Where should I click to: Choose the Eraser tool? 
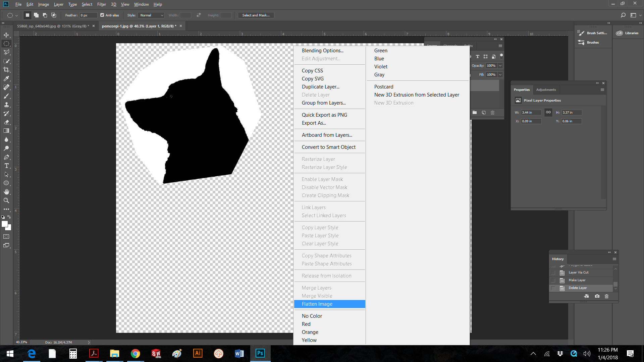coord(6,122)
